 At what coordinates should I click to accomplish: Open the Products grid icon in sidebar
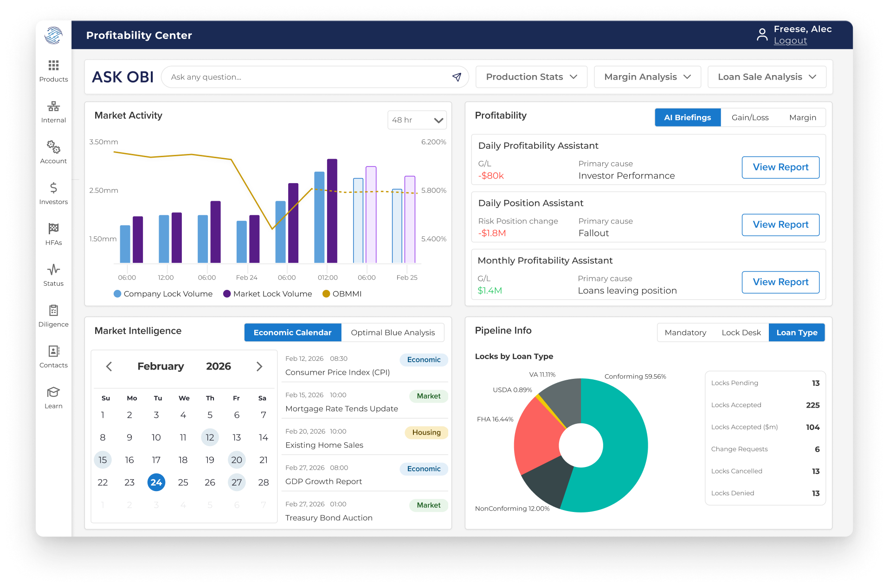pyautogui.click(x=53, y=65)
